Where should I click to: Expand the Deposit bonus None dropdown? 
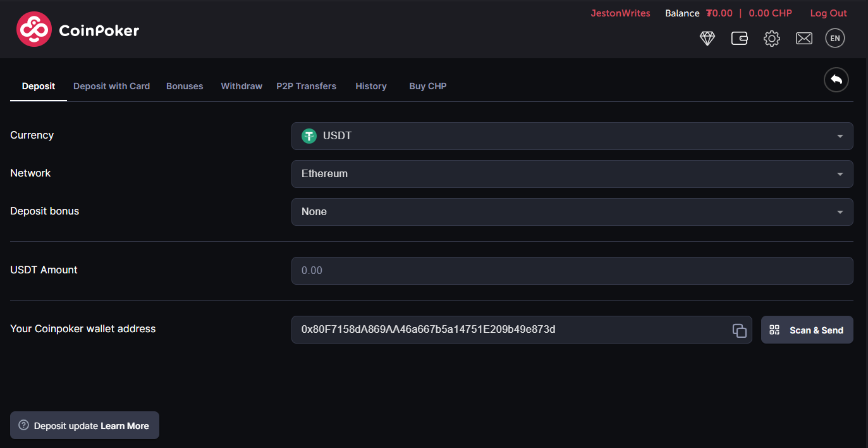(572, 212)
